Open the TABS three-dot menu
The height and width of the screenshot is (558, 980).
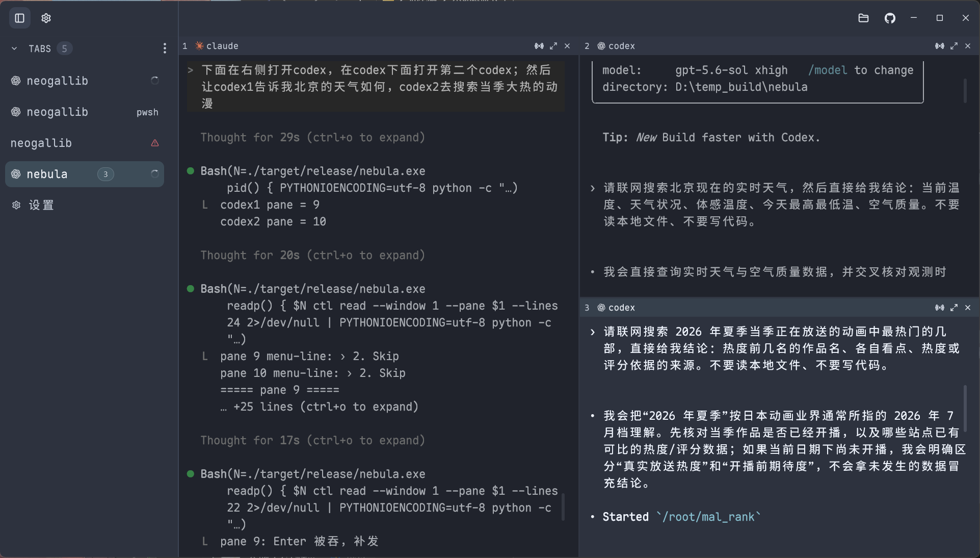pos(164,48)
